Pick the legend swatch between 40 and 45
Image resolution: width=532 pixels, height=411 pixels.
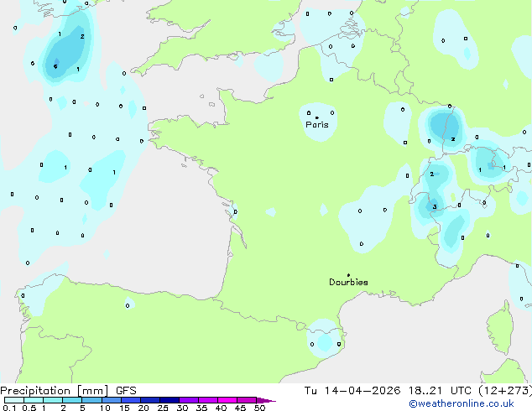(x=227, y=400)
